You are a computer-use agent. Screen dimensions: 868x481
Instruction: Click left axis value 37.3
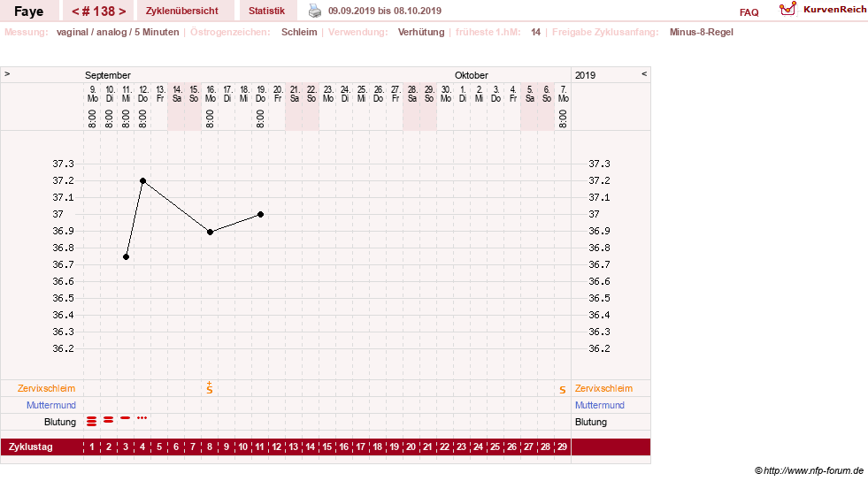(63, 164)
